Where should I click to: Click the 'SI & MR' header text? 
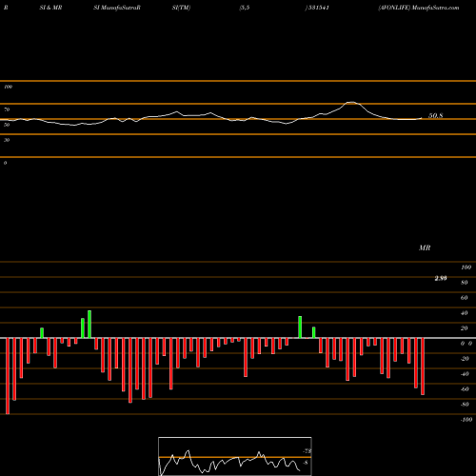[50, 8]
